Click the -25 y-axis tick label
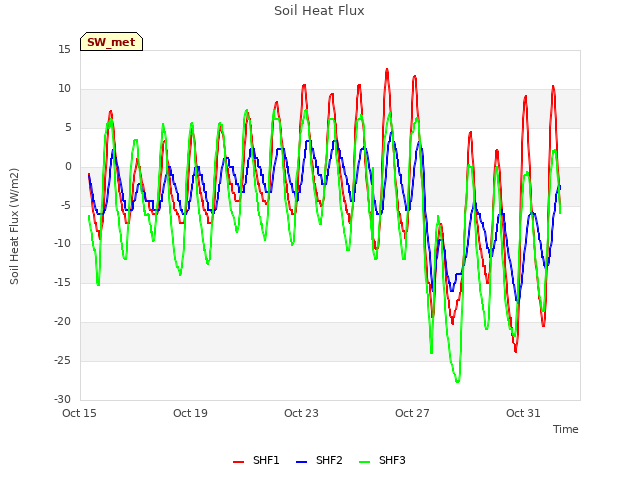Image resolution: width=640 pixels, height=480 pixels. click(63, 361)
